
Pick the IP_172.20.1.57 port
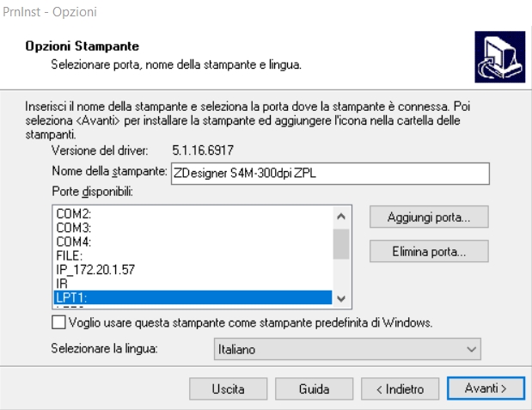95,269
